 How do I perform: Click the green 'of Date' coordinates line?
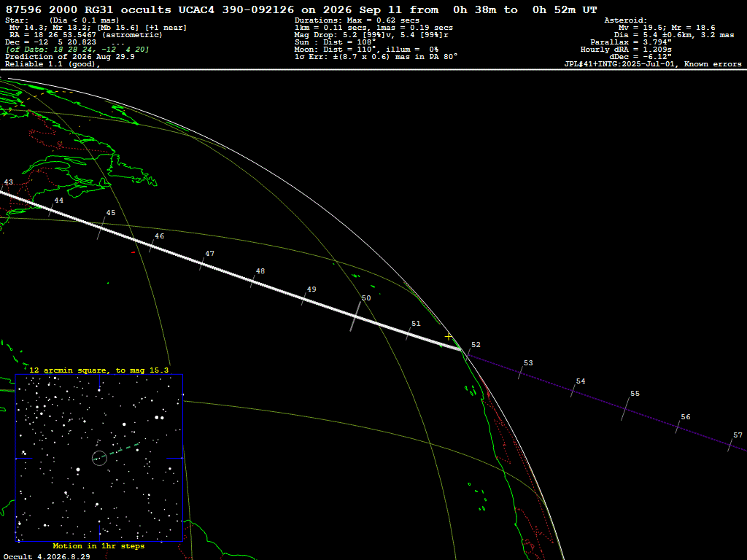[x=77, y=50]
